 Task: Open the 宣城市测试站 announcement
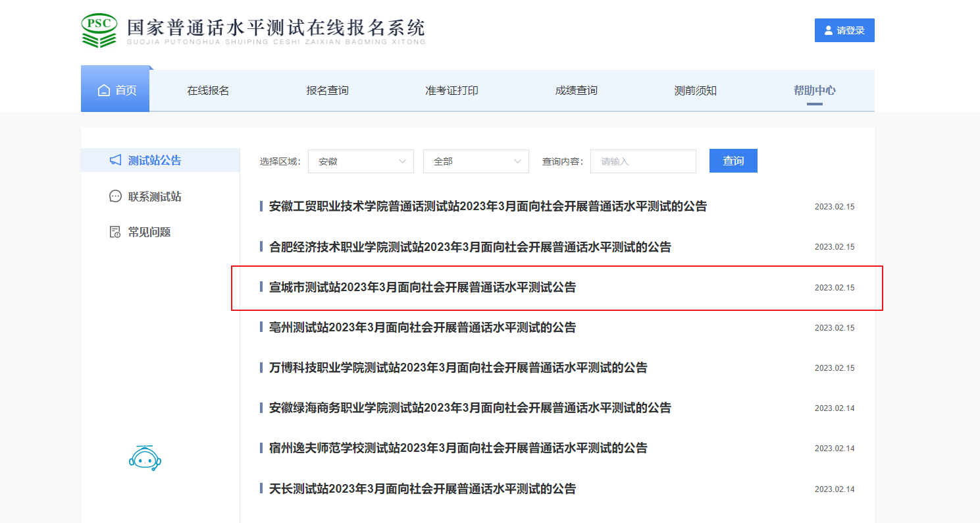(423, 287)
